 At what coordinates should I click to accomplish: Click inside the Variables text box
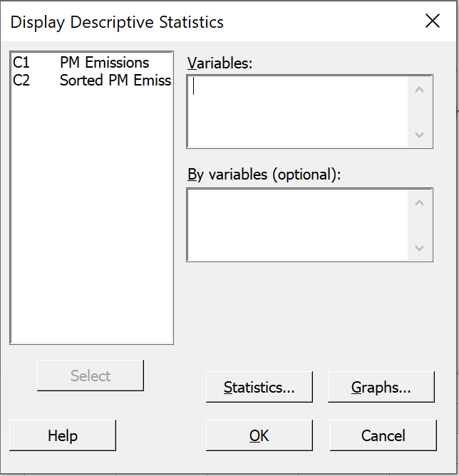[x=297, y=111]
